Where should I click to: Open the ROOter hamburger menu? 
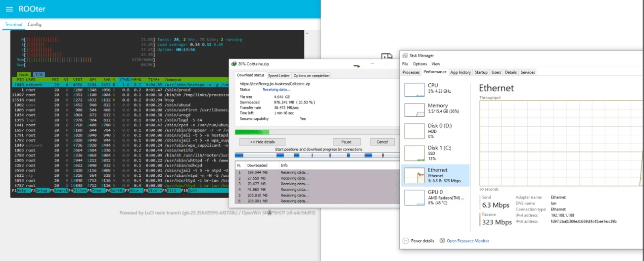9,9
